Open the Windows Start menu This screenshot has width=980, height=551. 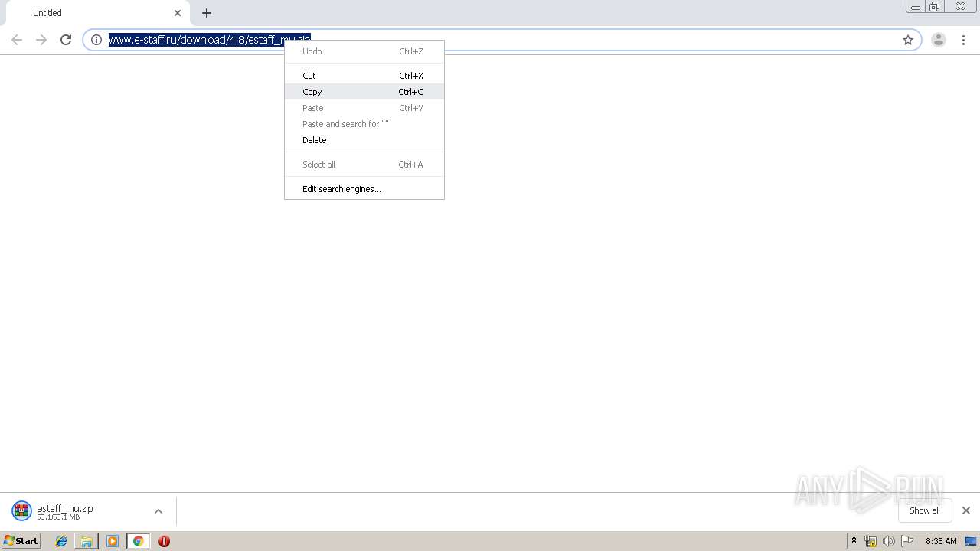click(x=21, y=541)
